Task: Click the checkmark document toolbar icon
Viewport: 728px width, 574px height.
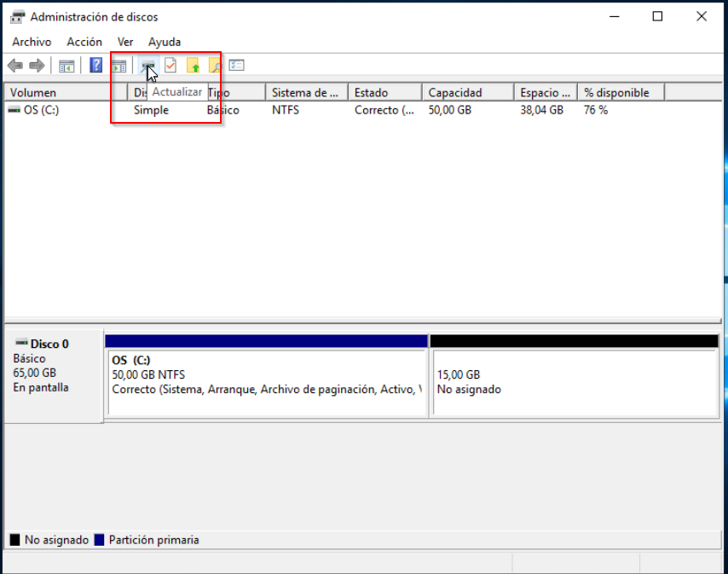Action: coord(170,66)
